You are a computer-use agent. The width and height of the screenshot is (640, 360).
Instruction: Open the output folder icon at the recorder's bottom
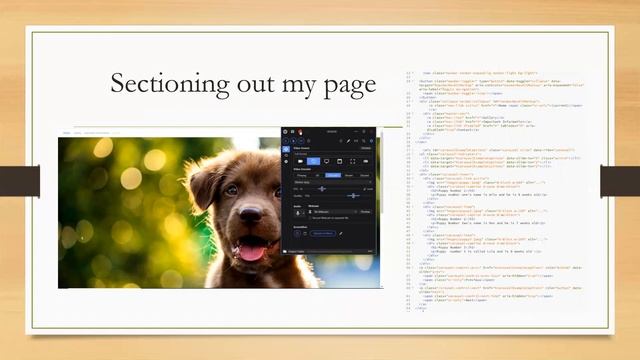tap(284, 251)
